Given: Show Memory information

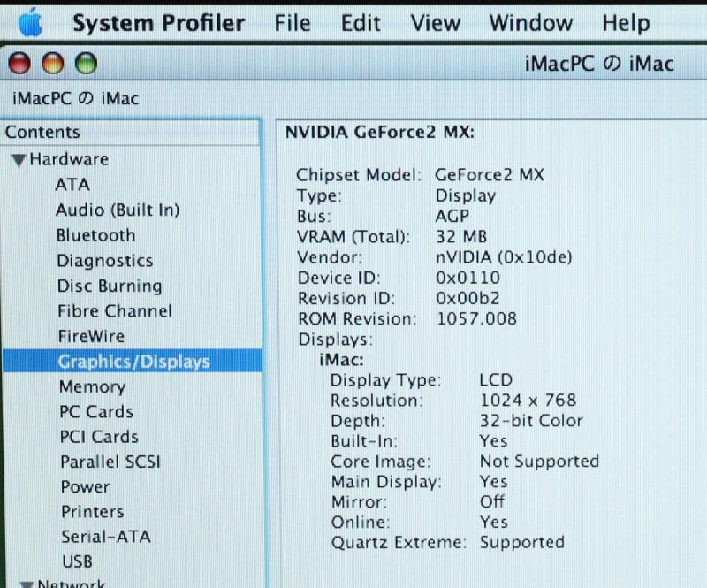Looking at the screenshot, I should [92, 386].
